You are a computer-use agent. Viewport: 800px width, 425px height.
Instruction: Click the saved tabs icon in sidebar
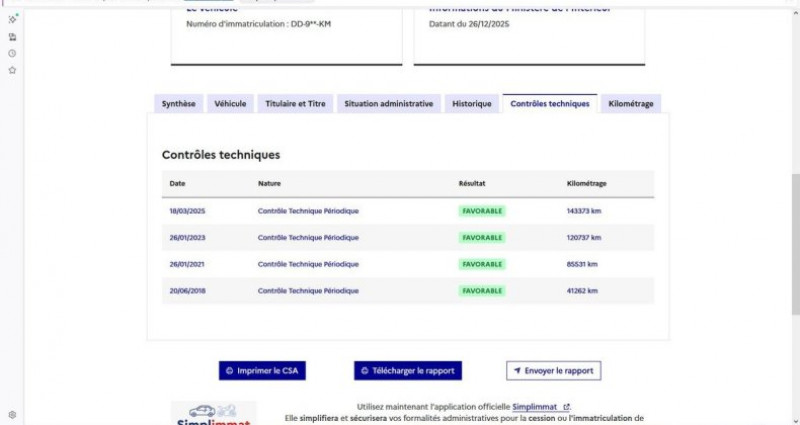tap(12, 36)
